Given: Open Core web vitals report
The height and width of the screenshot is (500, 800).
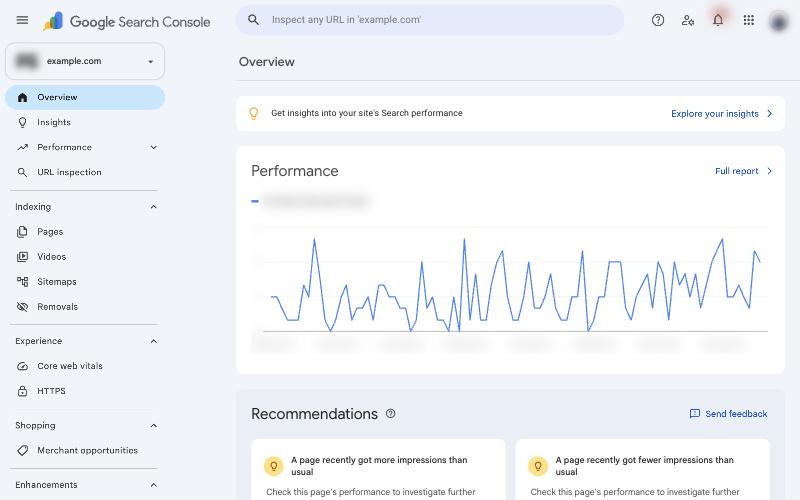Looking at the screenshot, I should 85,366.
